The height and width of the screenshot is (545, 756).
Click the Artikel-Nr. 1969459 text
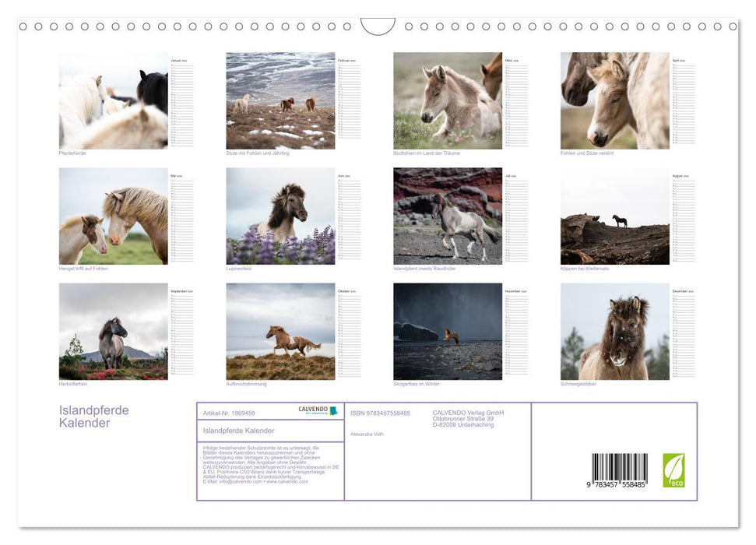[x=230, y=413]
